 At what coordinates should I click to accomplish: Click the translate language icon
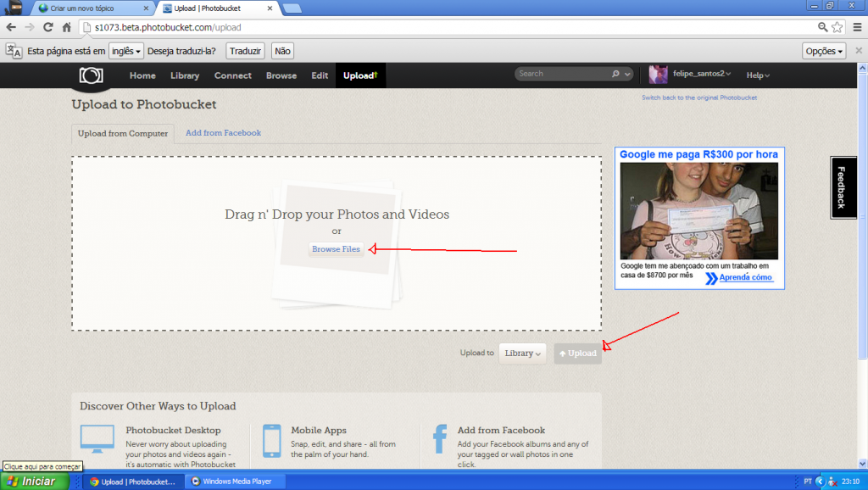tap(14, 51)
